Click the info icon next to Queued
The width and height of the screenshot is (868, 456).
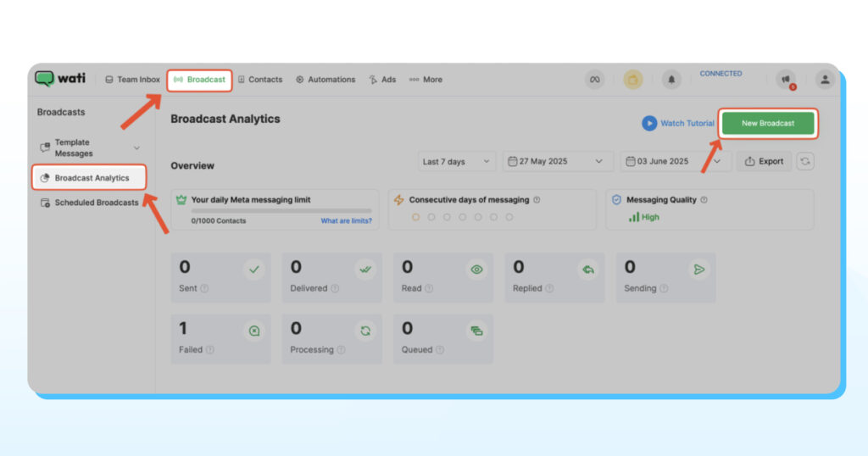coord(440,350)
